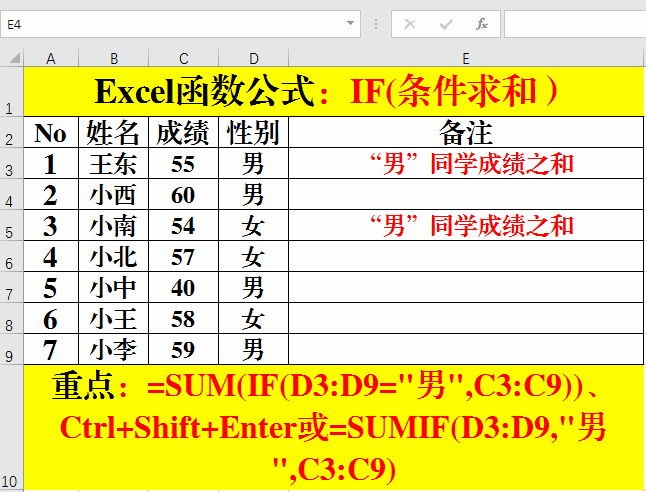Click the '重点' formula note cell
Image resolution: width=646 pixels, height=492 pixels.
point(334,428)
